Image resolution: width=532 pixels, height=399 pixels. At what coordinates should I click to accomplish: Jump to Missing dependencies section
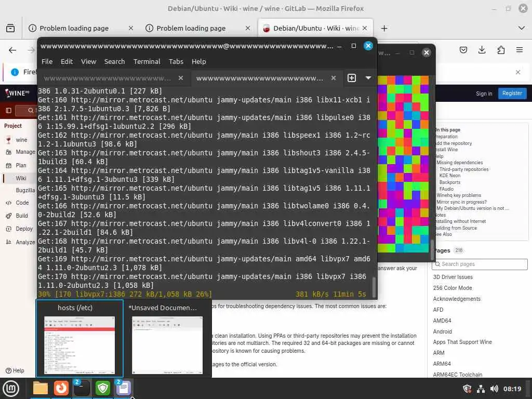click(459, 163)
